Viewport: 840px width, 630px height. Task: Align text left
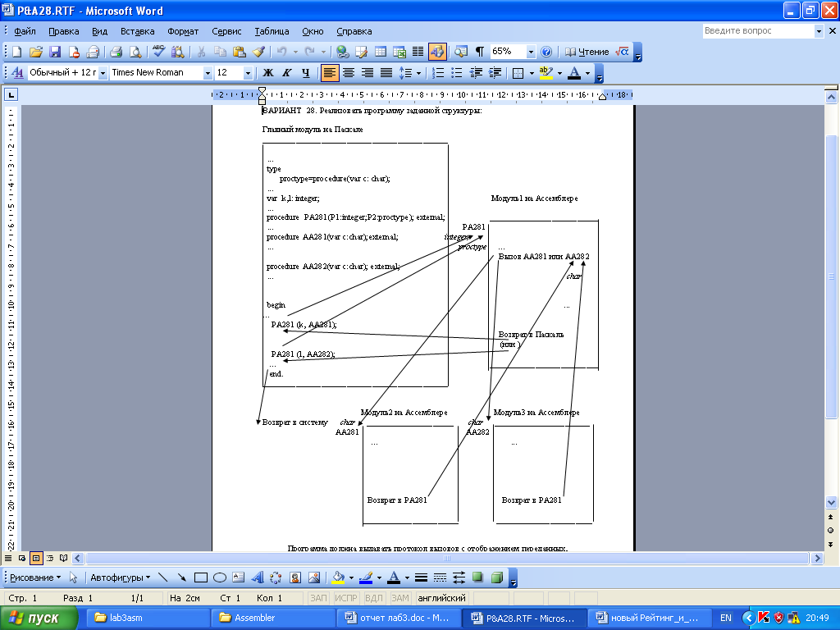pos(330,73)
